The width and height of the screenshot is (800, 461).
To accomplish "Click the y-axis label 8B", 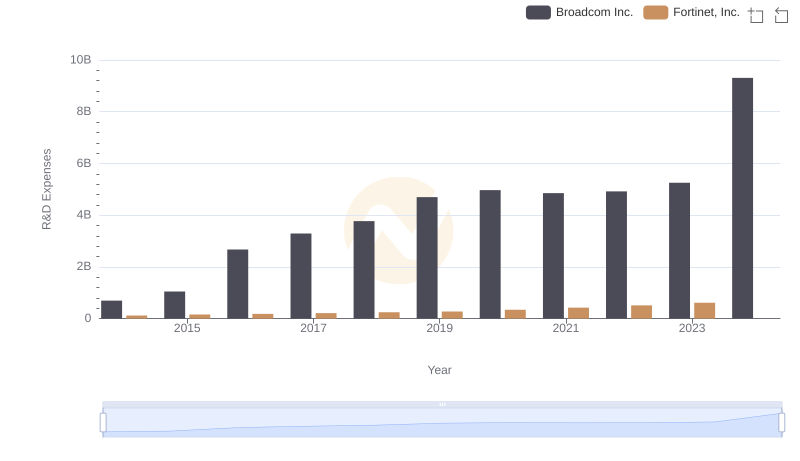I will (x=84, y=111).
